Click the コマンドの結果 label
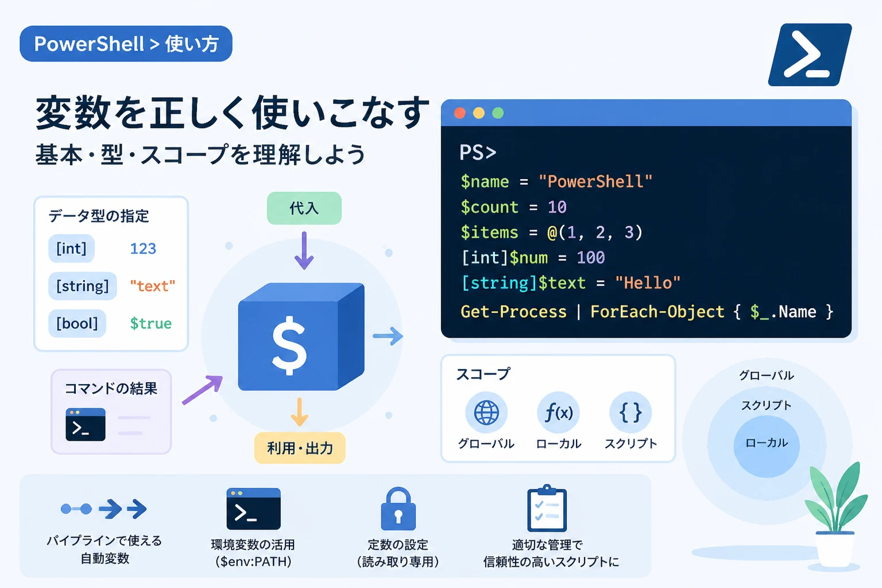 [111, 389]
